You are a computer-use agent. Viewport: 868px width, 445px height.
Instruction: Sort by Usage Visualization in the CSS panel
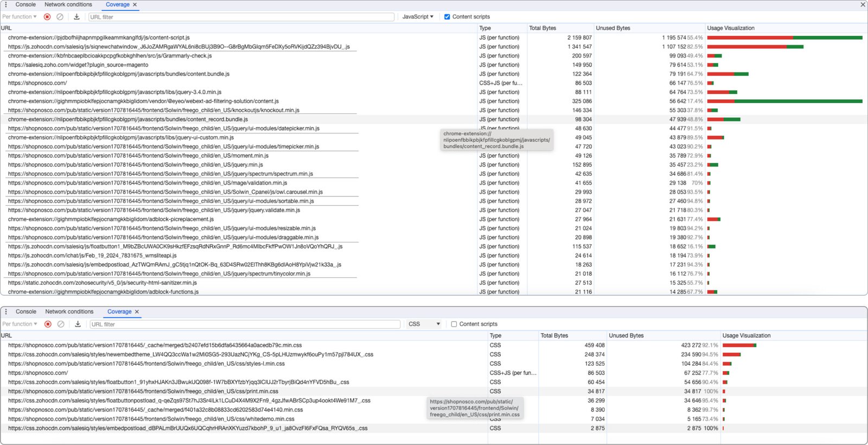(793, 335)
